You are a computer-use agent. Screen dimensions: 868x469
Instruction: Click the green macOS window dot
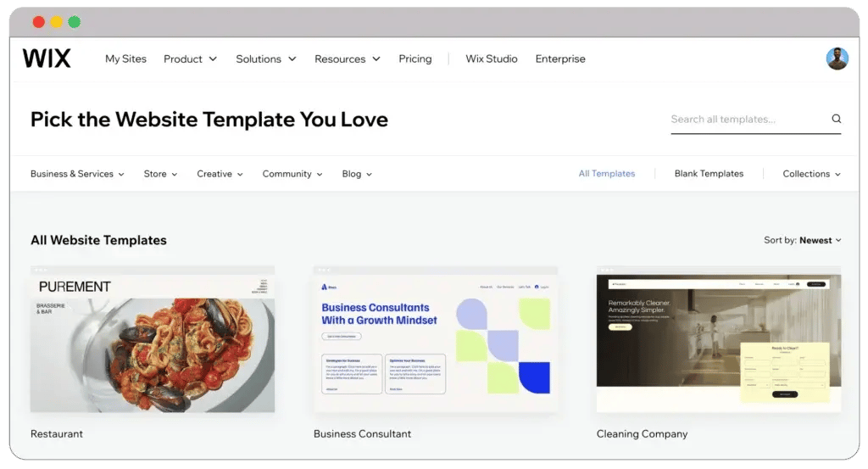(x=75, y=22)
